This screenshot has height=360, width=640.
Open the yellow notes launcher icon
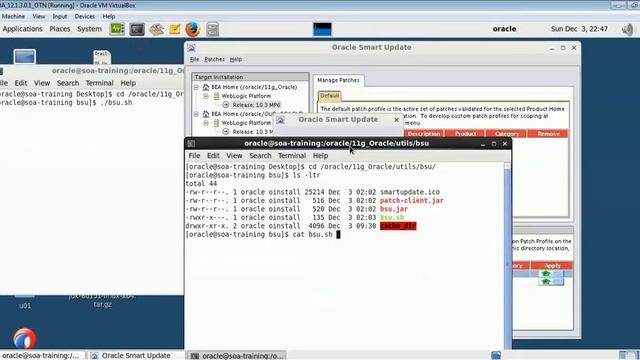pyautogui.click(x=175, y=29)
